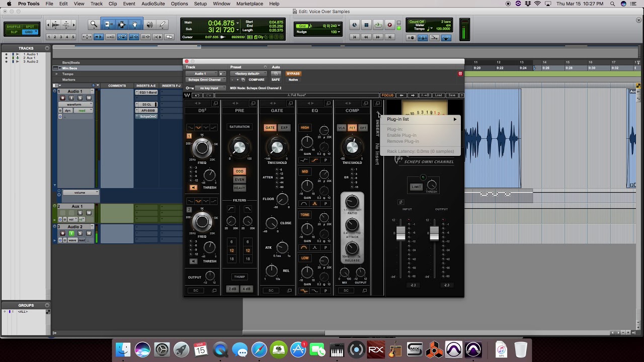Click the Fast Forward transport button

coord(378,37)
